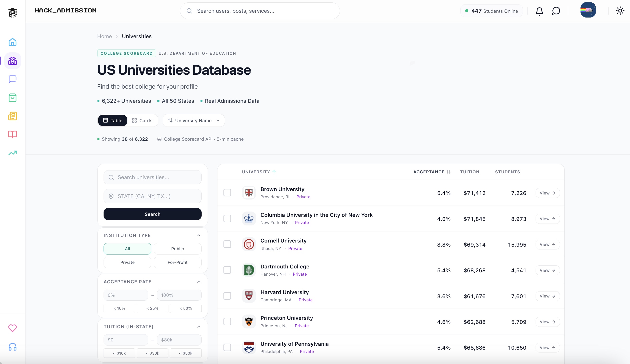Open the shopping bag icon in sidebar

12,98
